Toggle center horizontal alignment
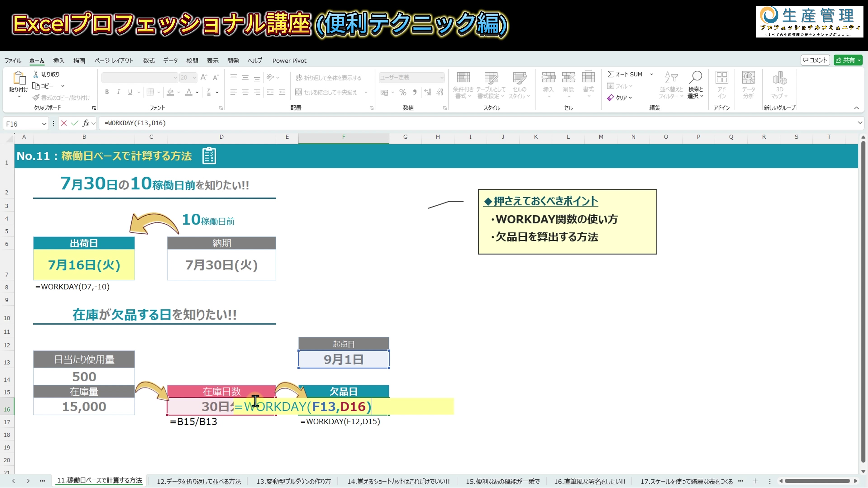 point(245,92)
